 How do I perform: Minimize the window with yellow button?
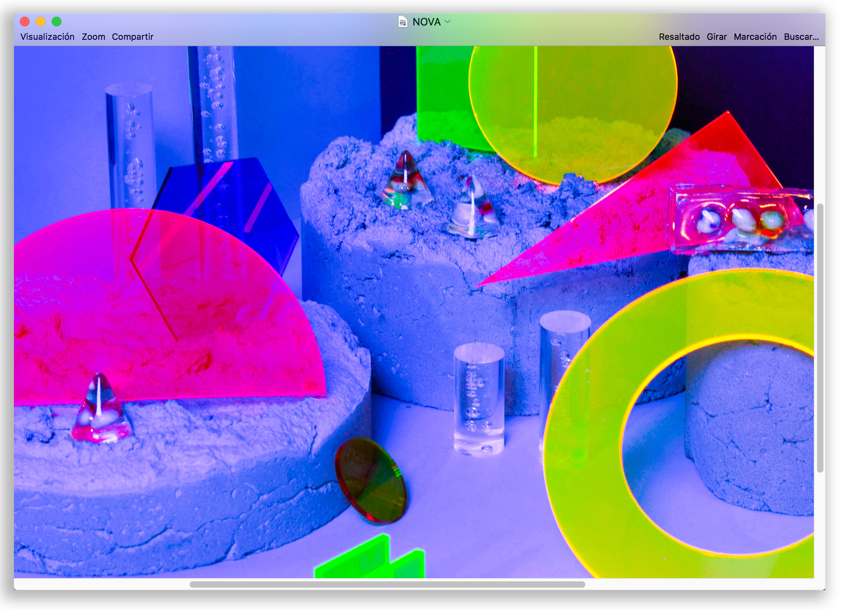(x=41, y=22)
